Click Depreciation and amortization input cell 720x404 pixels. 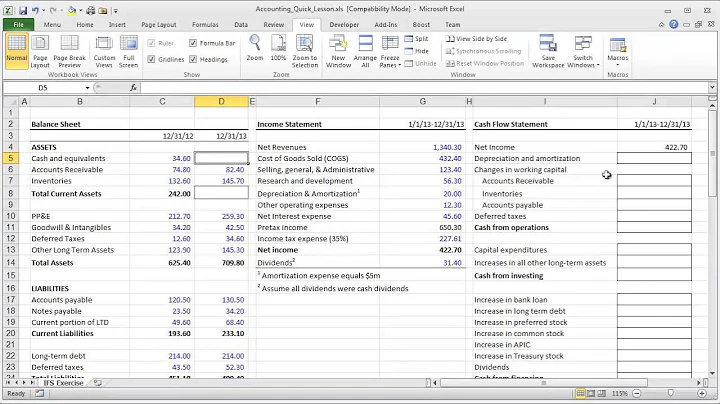point(654,158)
